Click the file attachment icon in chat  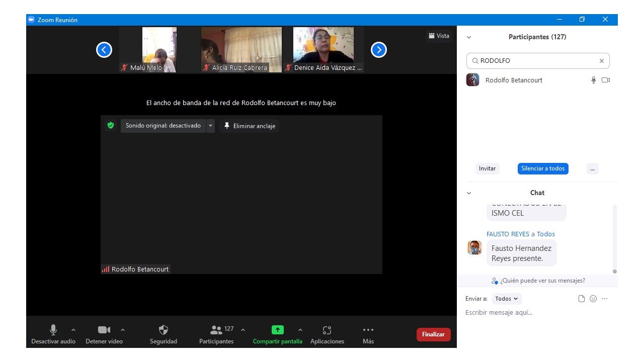pyautogui.click(x=582, y=299)
